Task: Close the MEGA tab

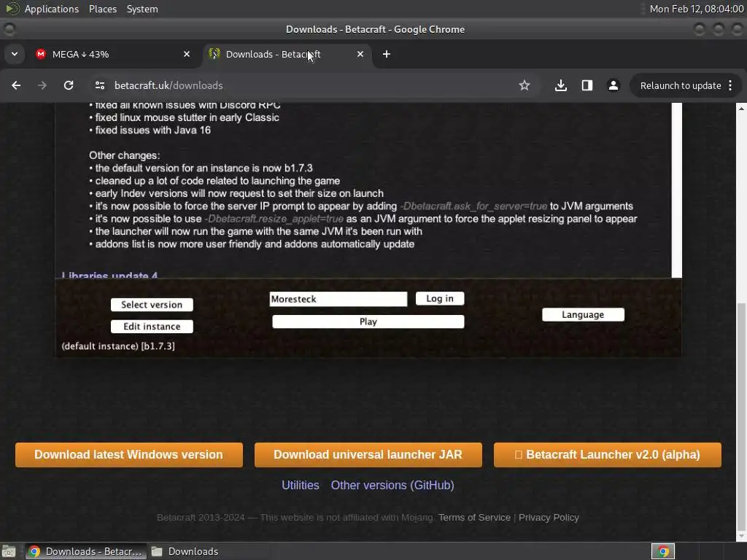Action: click(x=187, y=54)
